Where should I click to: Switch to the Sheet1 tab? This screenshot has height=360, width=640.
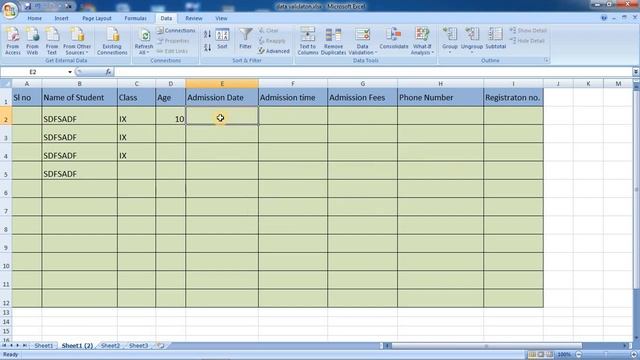click(x=44, y=346)
